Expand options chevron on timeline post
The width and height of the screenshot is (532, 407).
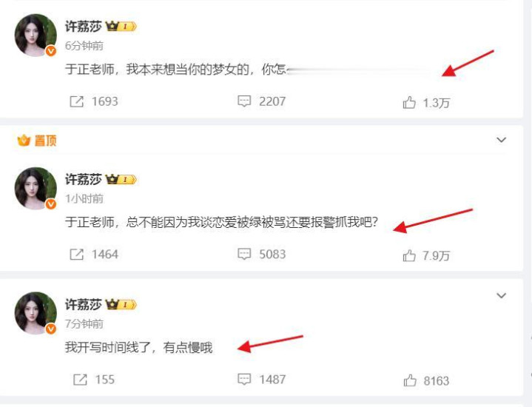tap(502, 296)
